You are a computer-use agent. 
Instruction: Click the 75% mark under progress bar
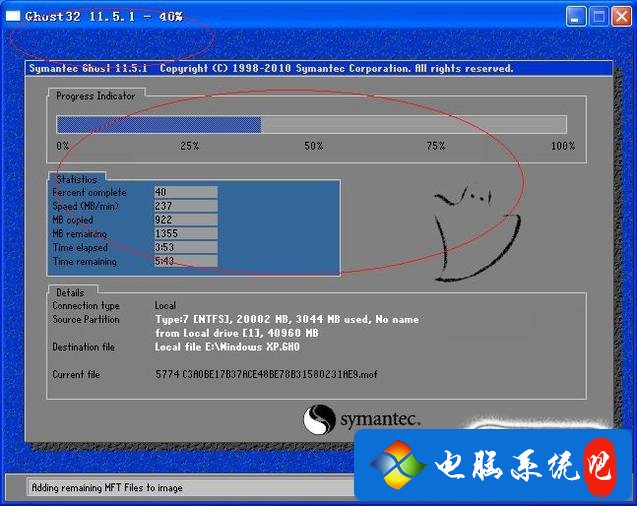(x=436, y=146)
